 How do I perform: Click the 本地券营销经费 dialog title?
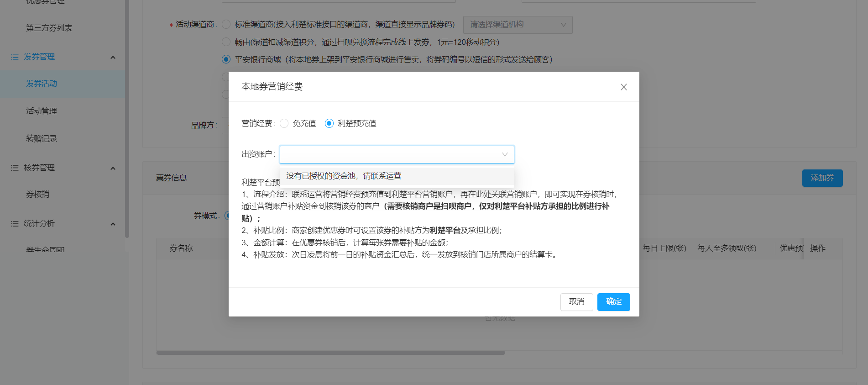coord(272,87)
